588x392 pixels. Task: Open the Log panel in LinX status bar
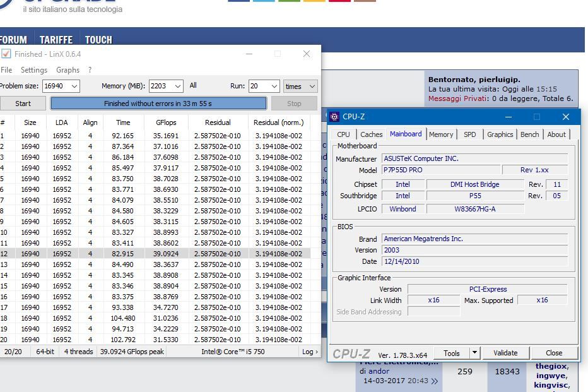pyautogui.click(x=310, y=352)
